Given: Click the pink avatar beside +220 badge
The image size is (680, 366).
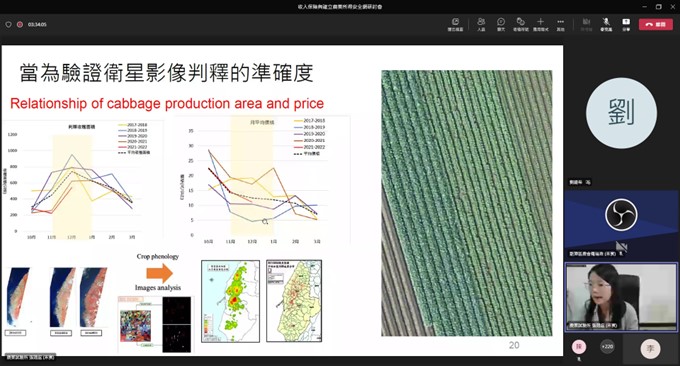Looking at the screenshot, I should click(579, 346).
